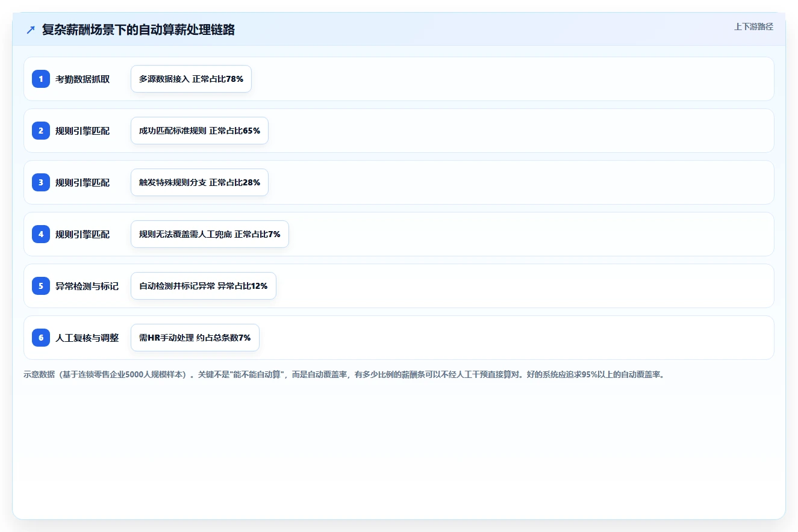Click the step 6 number badge
The image size is (798, 532).
click(41, 338)
